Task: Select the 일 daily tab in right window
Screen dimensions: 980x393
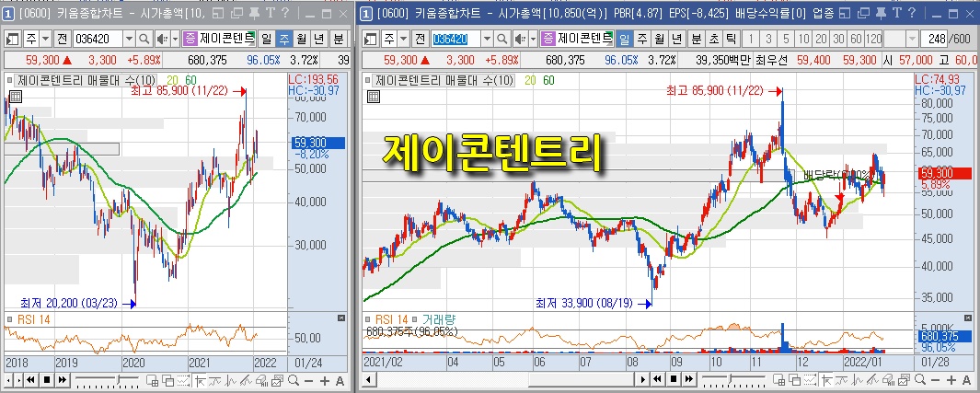Action: pos(625,40)
